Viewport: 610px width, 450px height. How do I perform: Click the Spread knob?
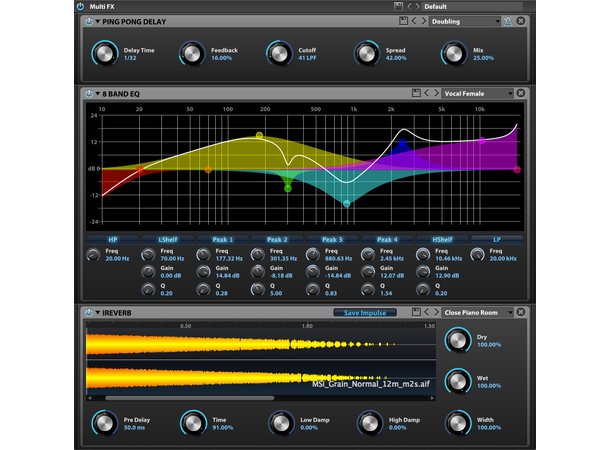366,54
